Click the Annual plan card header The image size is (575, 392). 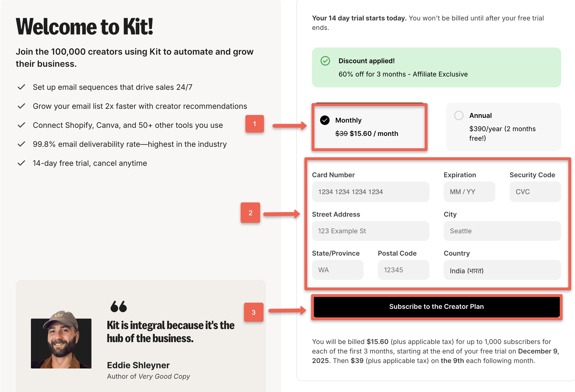tap(480, 115)
